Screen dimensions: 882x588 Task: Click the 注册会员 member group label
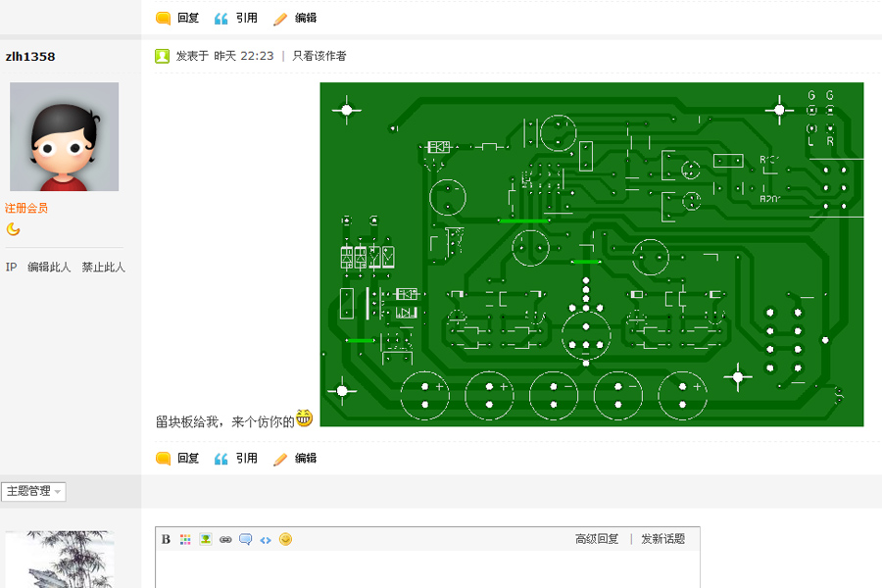click(26, 208)
